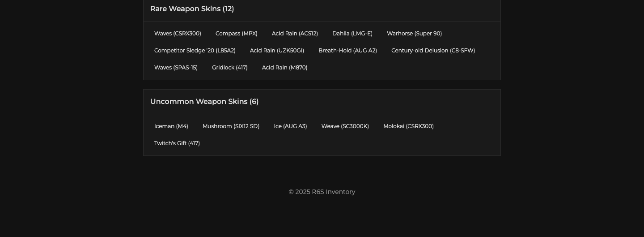Image resolution: width=644 pixels, height=237 pixels.
Task: Select the Ice (AUG A3) skin
Action: [x=290, y=126]
